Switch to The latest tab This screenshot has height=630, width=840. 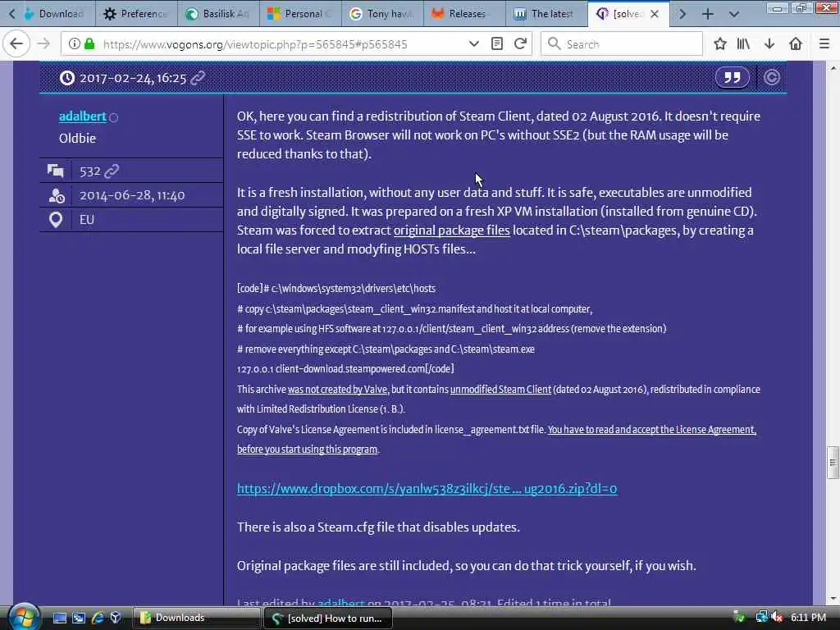pos(546,14)
